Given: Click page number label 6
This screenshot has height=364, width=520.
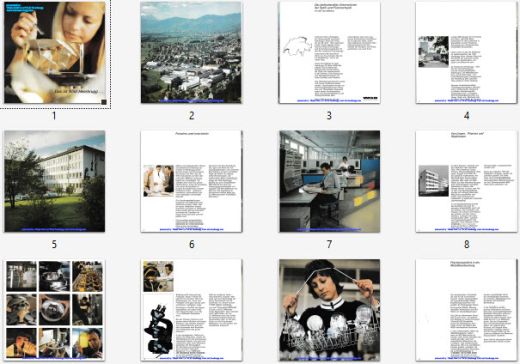Looking at the screenshot, I should [x=192, y=244].
